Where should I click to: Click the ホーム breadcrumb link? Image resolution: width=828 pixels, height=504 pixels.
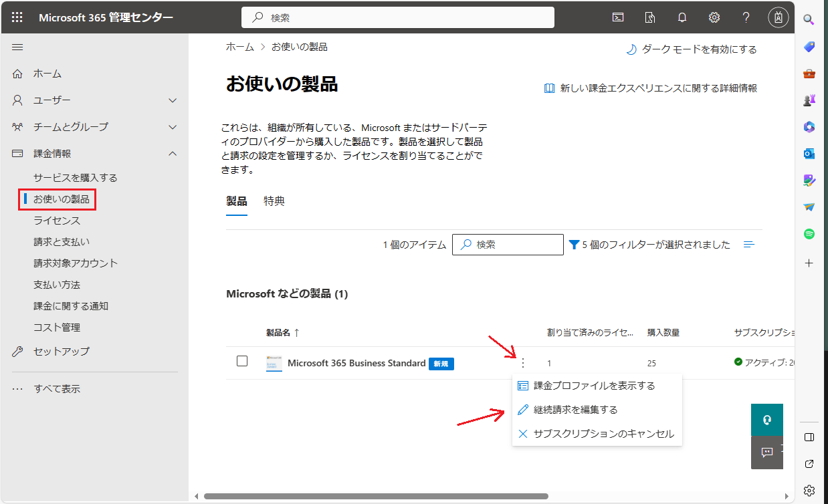(x=240, y=47)
